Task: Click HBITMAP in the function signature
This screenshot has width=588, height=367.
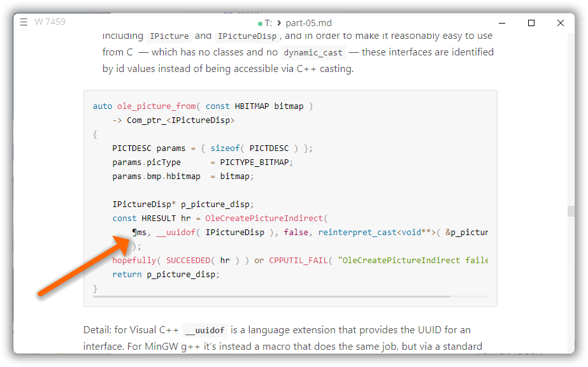Action: click(x=252, y=106)
